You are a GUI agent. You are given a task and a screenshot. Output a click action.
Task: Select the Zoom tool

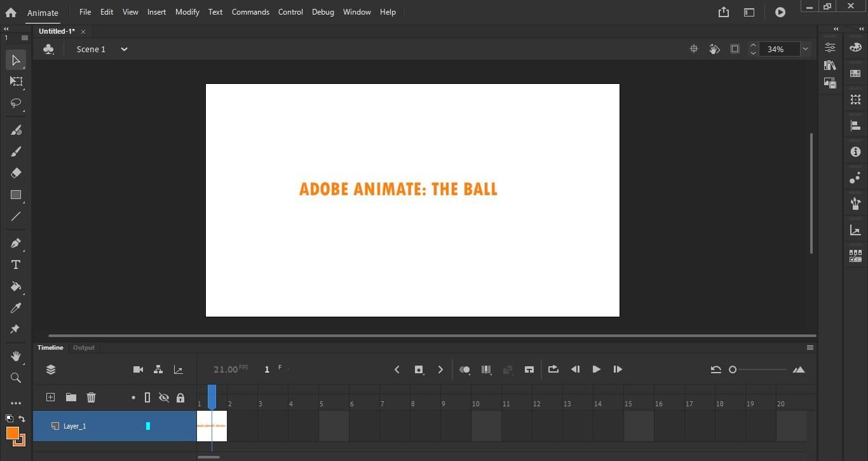pos(17,378)
